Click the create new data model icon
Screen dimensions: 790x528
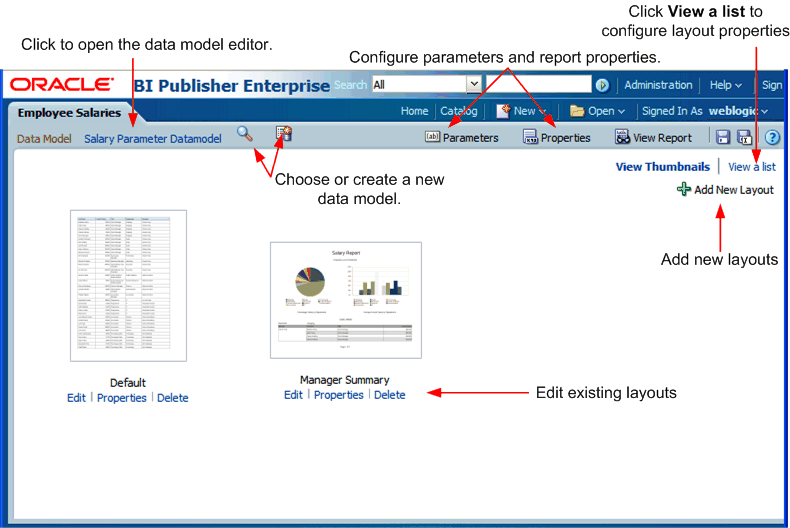click(x=284, y=134)
